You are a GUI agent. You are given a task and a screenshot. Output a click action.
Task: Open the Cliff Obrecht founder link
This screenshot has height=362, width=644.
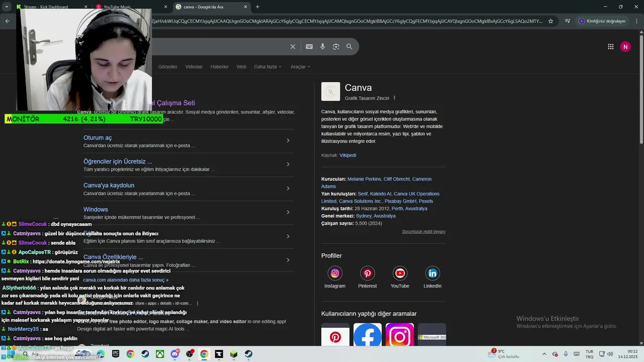(x=396, y=179)
